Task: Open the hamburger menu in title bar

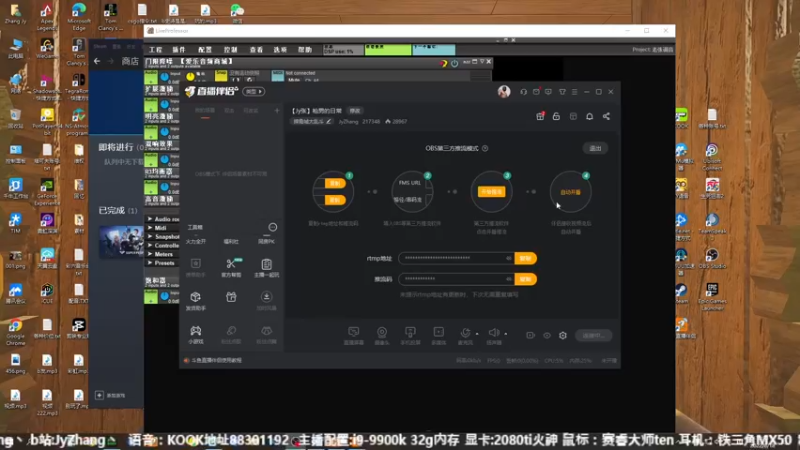Action: point(574,92)
